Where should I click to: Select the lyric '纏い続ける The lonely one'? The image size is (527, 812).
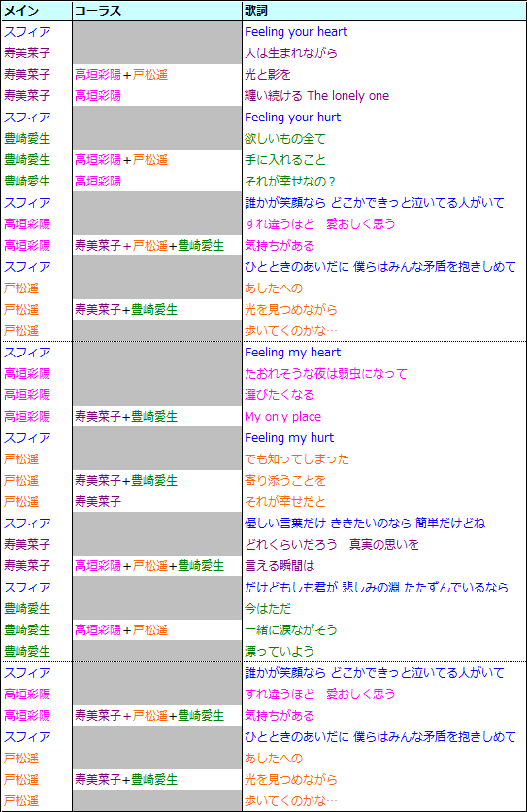pyautogui.click(x=316, y=96)
